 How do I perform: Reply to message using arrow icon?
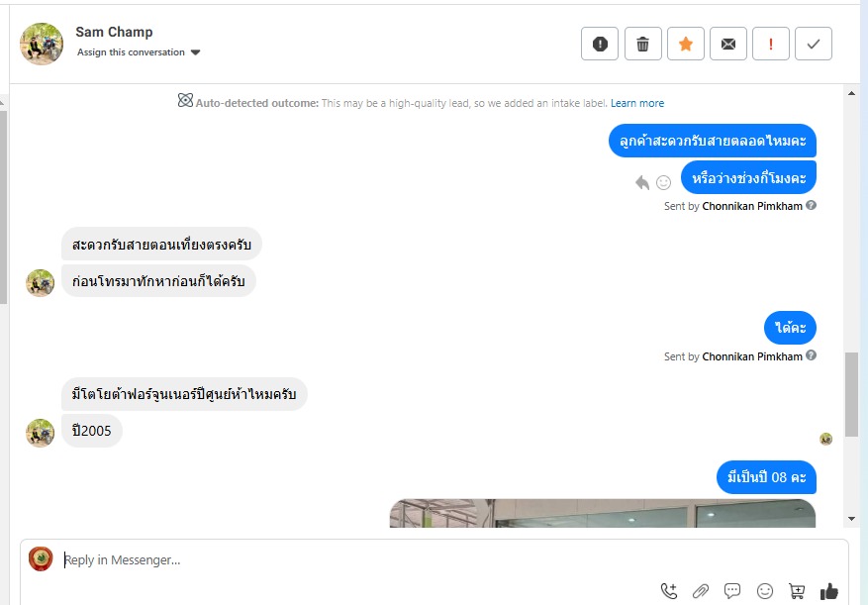[x=642, y=182]
